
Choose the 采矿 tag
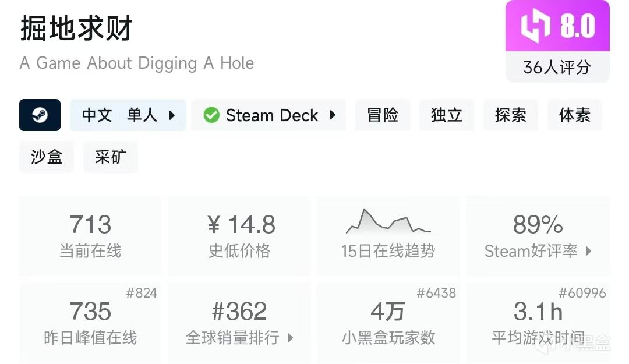[x=110, y=157]
